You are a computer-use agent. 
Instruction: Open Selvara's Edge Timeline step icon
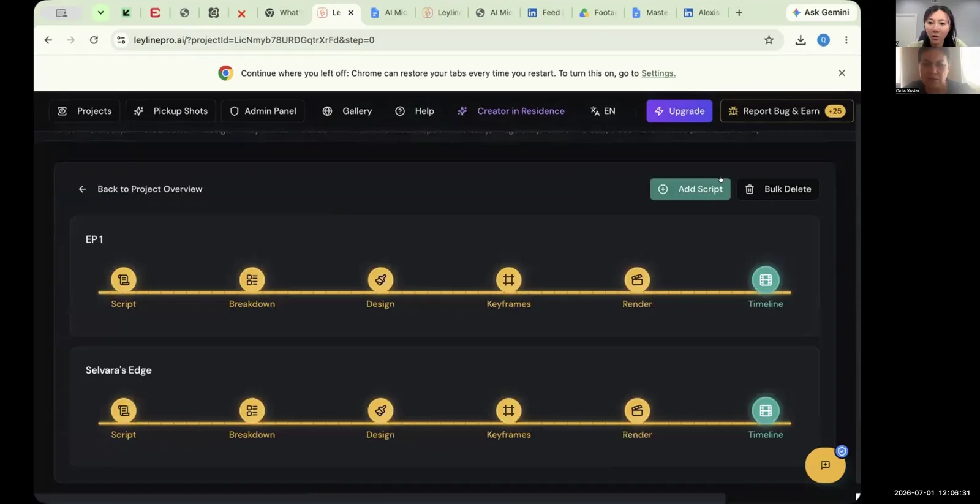(766, 410)
